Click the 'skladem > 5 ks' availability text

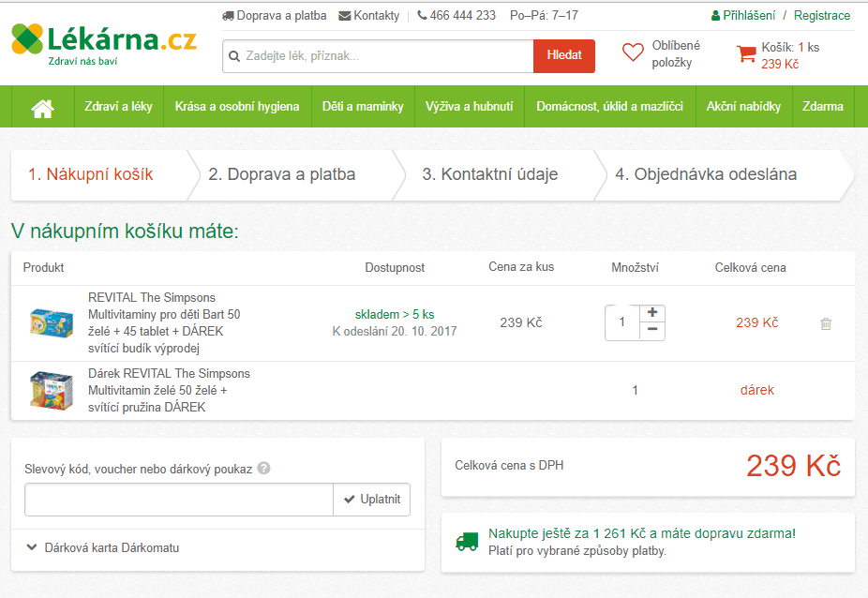(x=394, y=315)
